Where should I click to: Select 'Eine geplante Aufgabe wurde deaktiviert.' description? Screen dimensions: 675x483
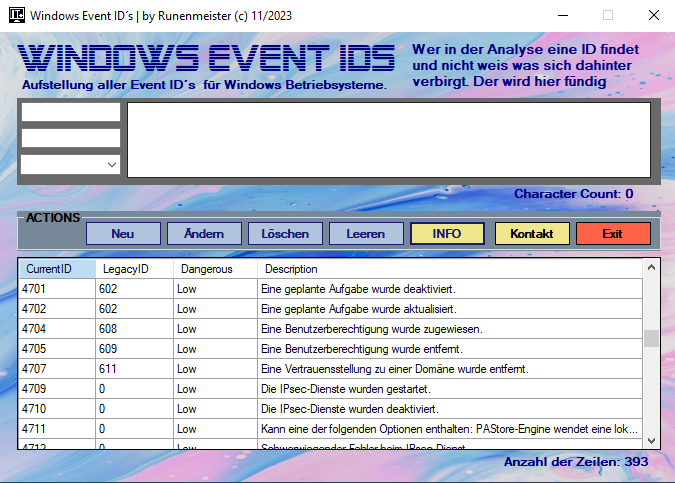(x=450, y=289)
